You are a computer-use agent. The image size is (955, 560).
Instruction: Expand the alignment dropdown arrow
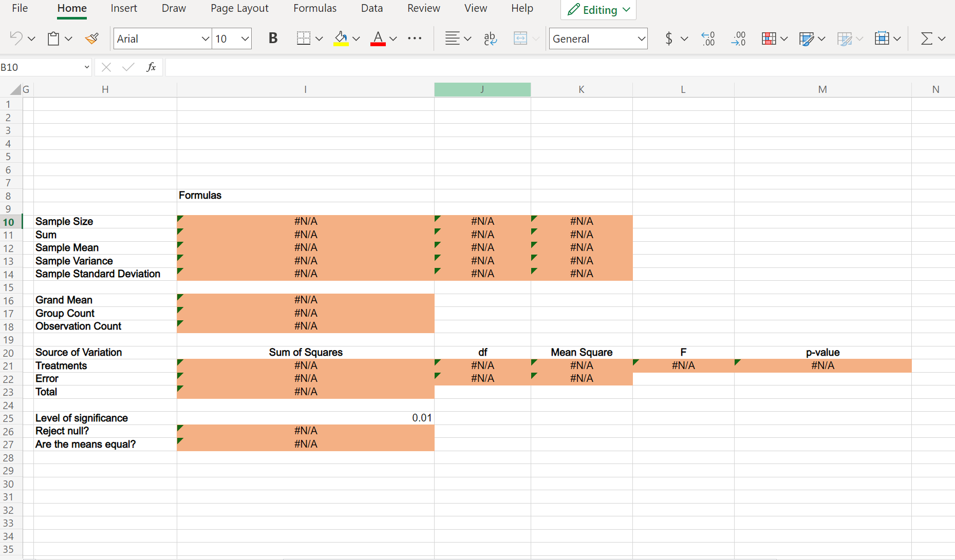[x=467, y=38]
